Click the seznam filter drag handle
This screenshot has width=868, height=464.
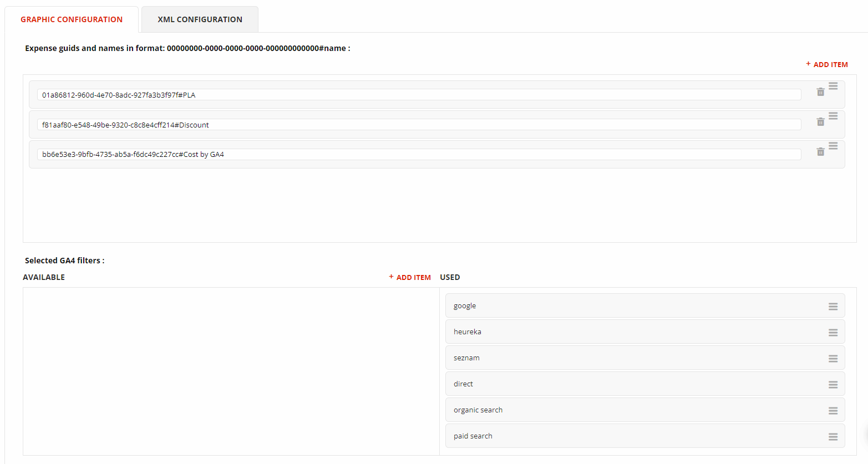pyautogui.click(x=833, y=359)
